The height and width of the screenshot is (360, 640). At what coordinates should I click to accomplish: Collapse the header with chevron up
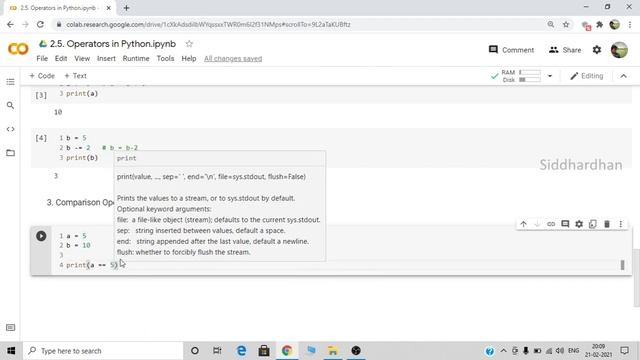click(x=623, y=76)
